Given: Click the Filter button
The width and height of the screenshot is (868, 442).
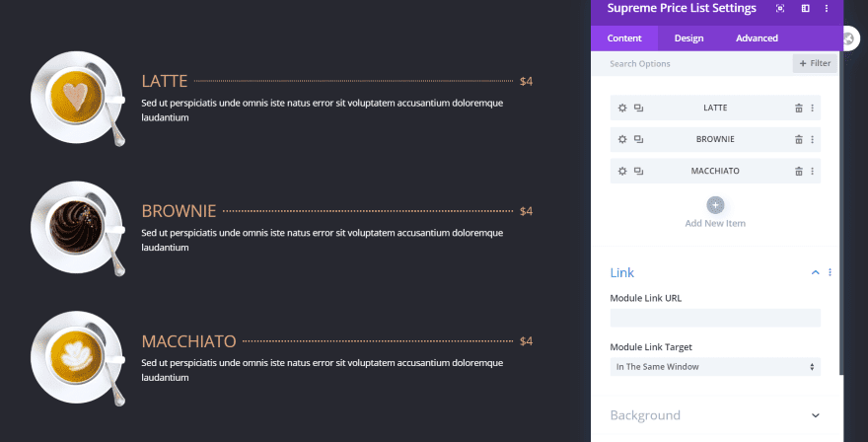Looking at the screenshot, I should [x=815, y=63].
